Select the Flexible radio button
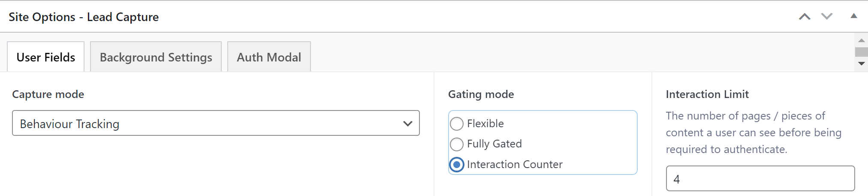The width and height of the screenshot is (868, 196). tap(457, 124)
